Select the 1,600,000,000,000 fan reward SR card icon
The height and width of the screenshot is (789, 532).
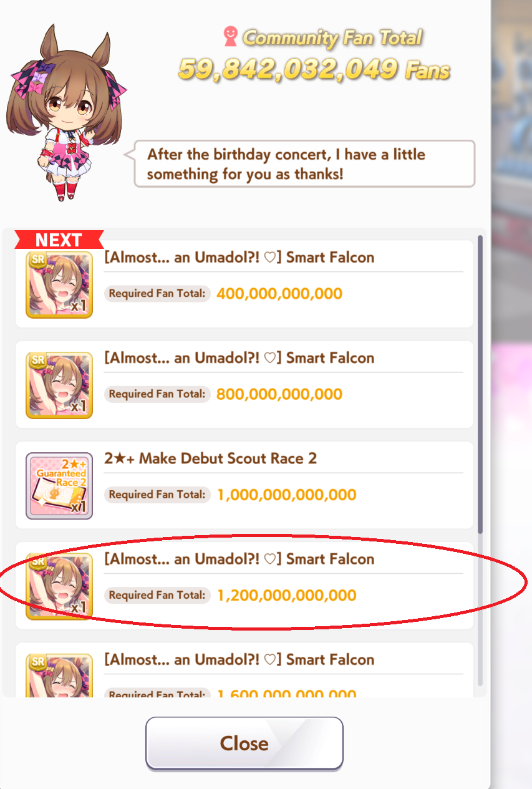pos(59,675)
